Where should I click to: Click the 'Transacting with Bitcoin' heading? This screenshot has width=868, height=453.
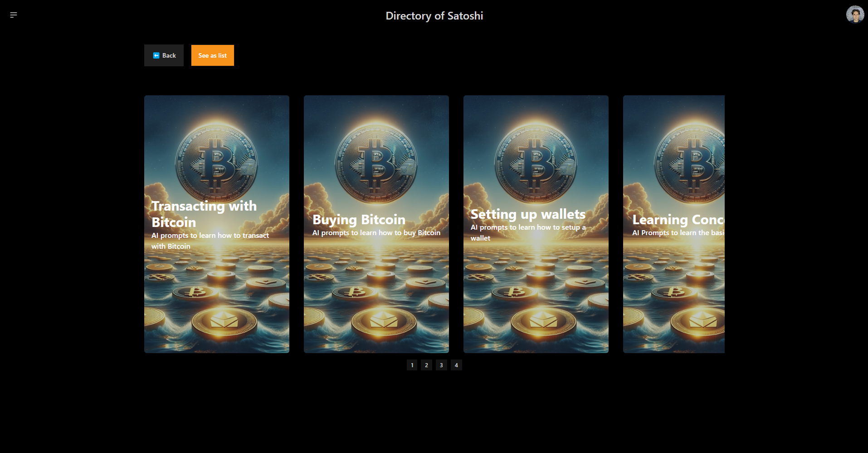click(x=204, y=214)
